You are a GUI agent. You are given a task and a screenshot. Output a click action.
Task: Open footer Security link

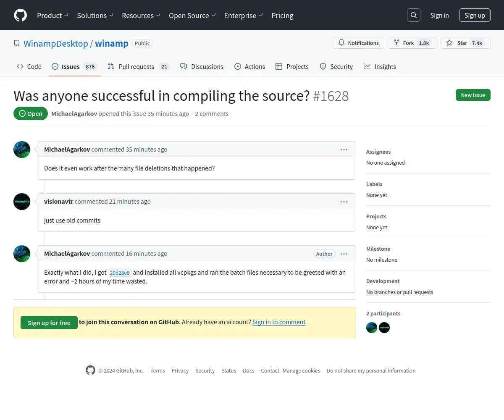coord(205,370)
